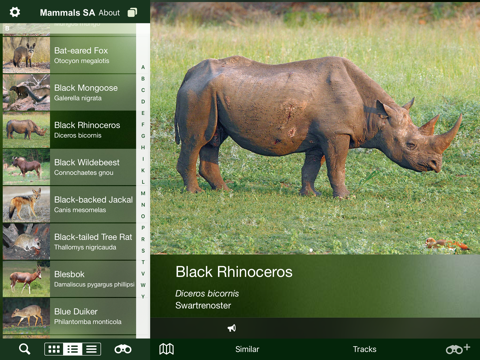Screen dimensions: 480x360
Task: Jump to letter M in index
Action: pos(143,193)
